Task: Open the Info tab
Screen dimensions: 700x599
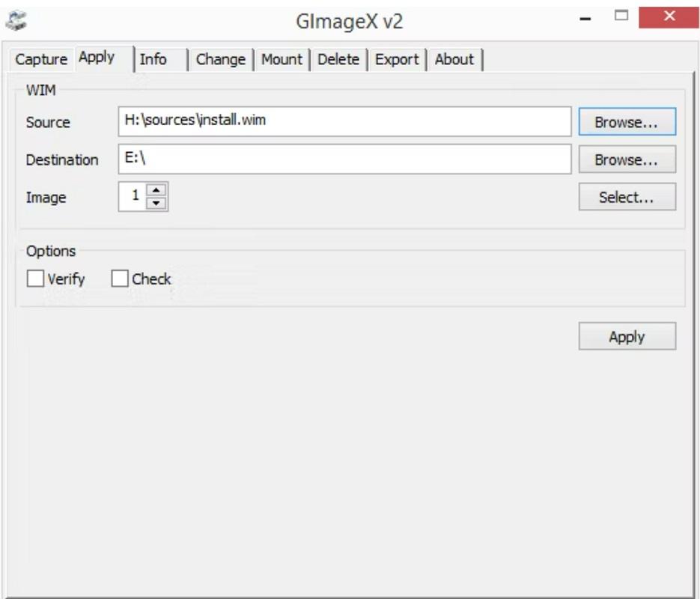Action: tap(153, 60)
